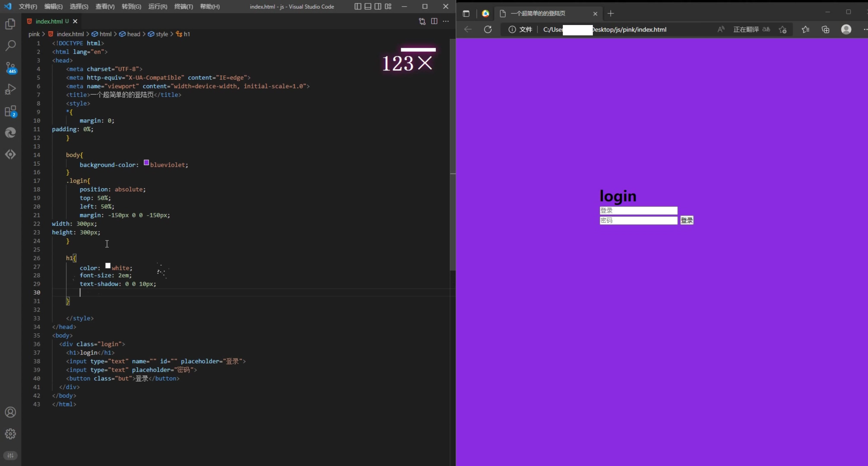Click the <div class="login"> line
Screen dimensions: 868x466
coord(92,344)
